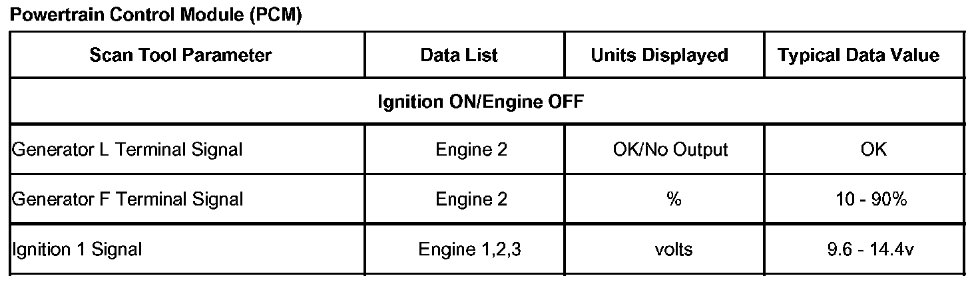Click Generator L Terminal Signal parameter
This screenshot has height=282, width=980.
[x=126, y=150]
